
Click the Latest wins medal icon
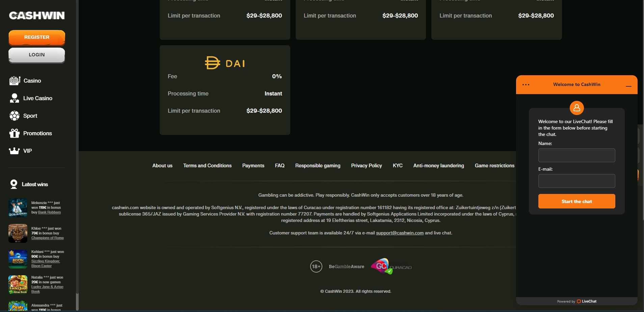14,184
